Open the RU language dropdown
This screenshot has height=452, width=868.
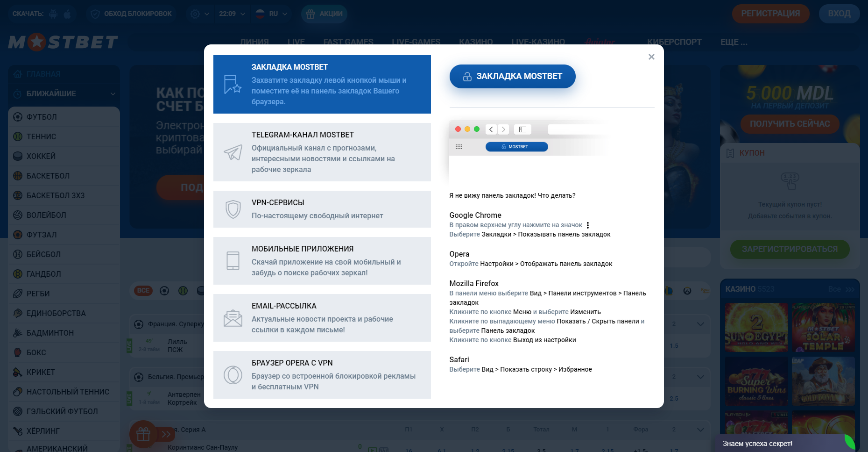tap(271, 14)
